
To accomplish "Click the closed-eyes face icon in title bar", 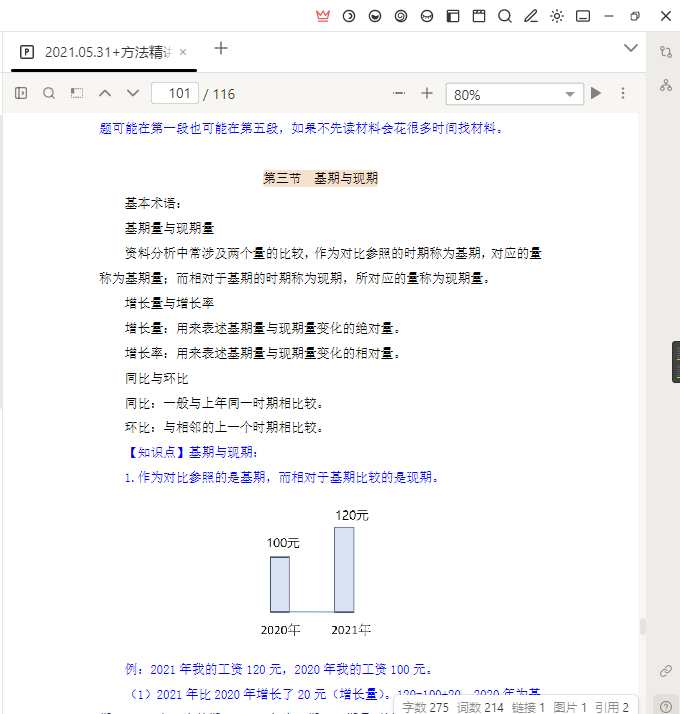I will (427, 16).
